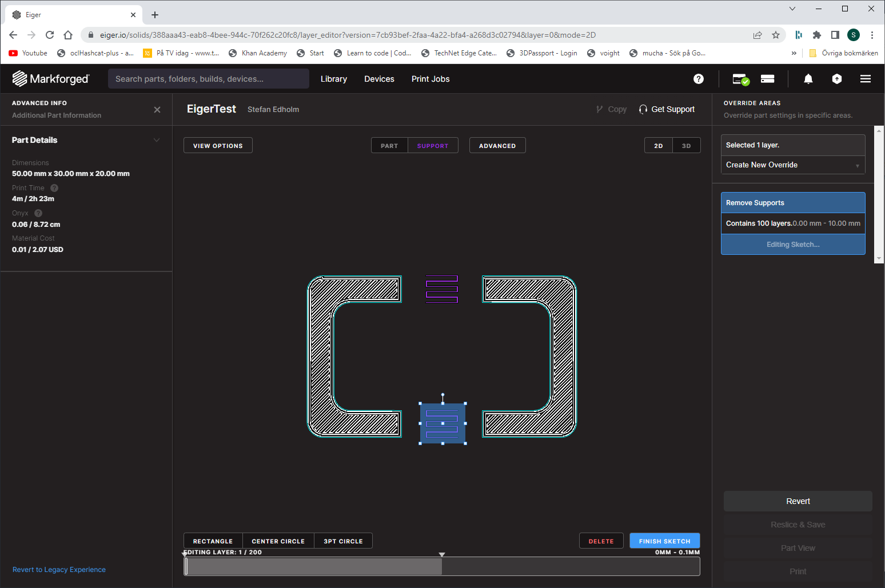Toggle the Support view

point(432,146)
